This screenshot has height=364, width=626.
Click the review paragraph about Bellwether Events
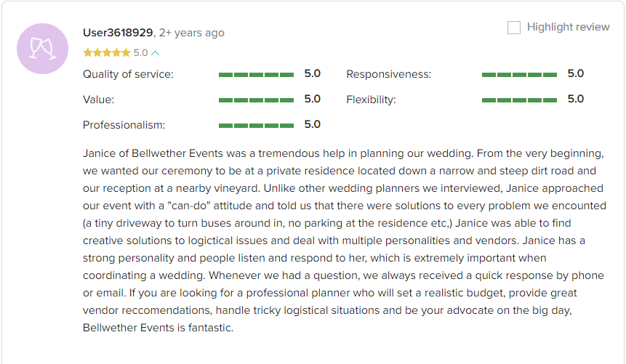pos(345,240)
